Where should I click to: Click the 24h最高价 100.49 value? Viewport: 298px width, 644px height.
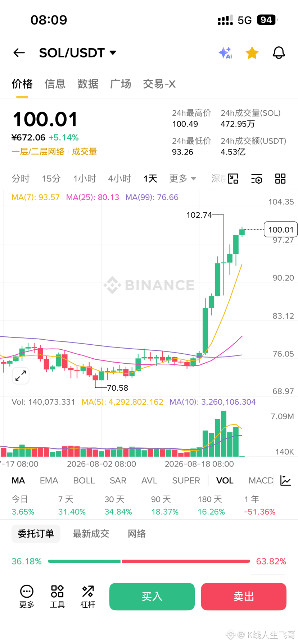[x=185, y=124]
